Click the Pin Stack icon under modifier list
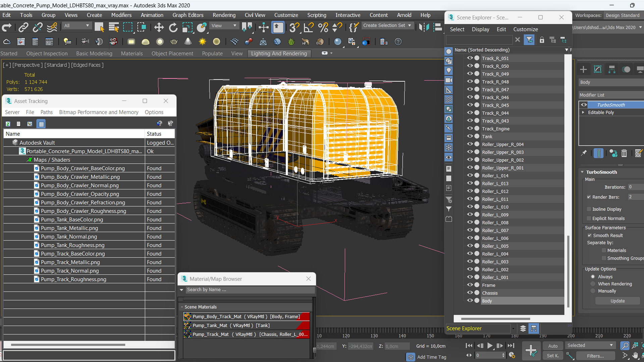 click(x=584, y=153)
